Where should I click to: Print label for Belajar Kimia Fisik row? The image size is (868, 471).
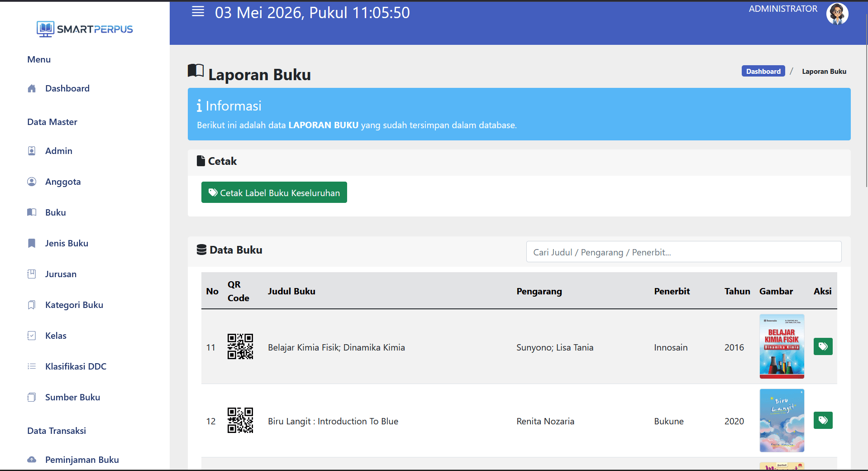[823, 346]
